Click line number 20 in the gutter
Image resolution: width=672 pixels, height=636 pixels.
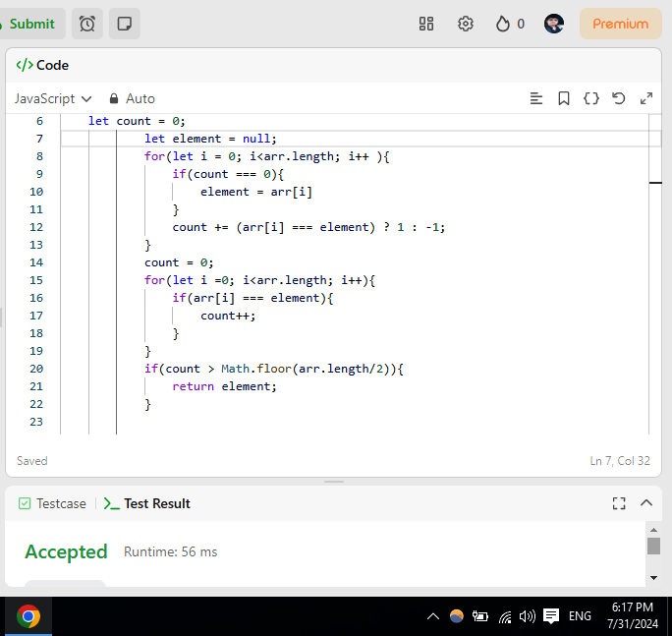(x=36, y=369)
